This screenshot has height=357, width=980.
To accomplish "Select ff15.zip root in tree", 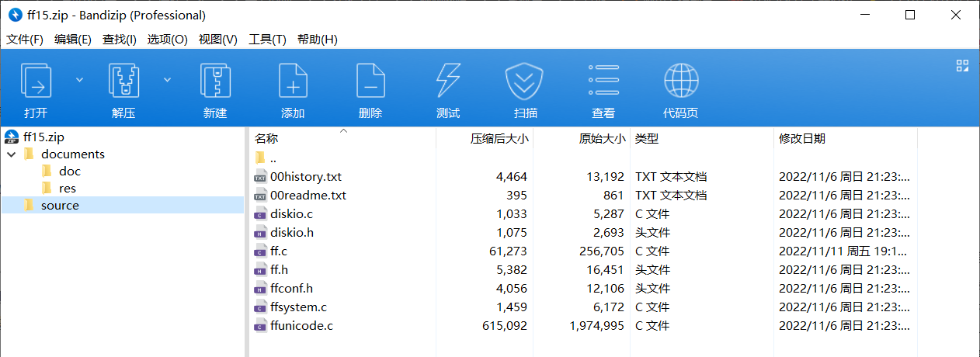I will click(x=43, y=137).
